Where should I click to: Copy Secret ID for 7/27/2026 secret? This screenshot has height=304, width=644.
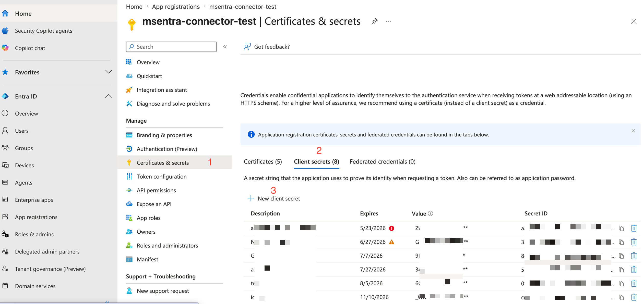click(x=621, y=270)
